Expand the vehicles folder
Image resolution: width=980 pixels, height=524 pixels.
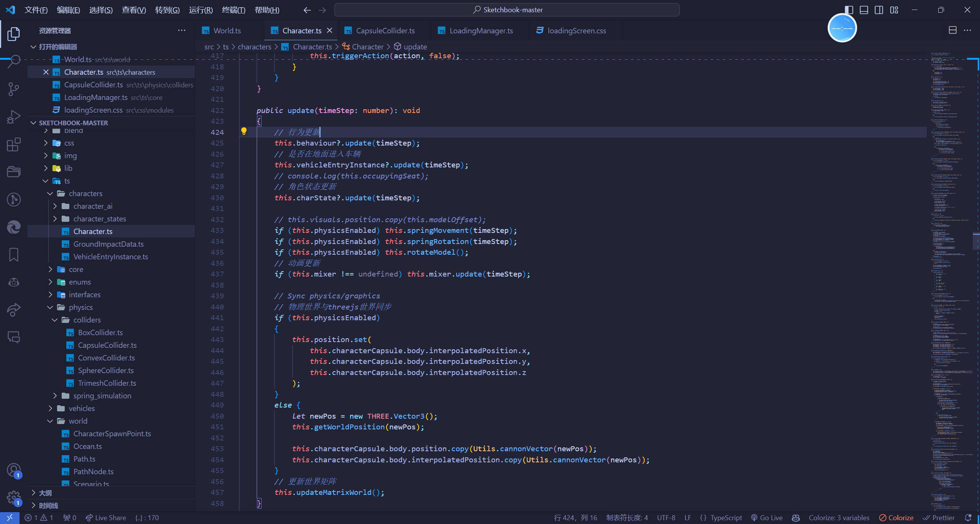(x=51, y=408)
